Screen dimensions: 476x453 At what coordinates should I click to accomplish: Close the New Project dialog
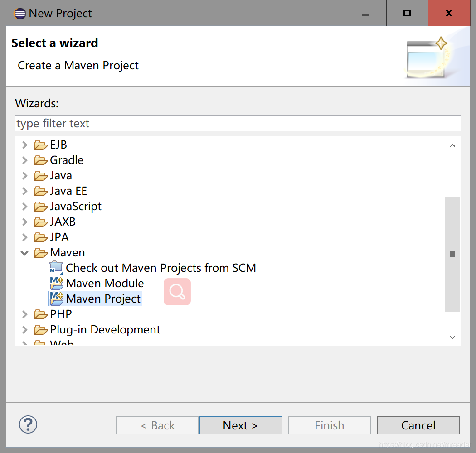pos(449,13)
